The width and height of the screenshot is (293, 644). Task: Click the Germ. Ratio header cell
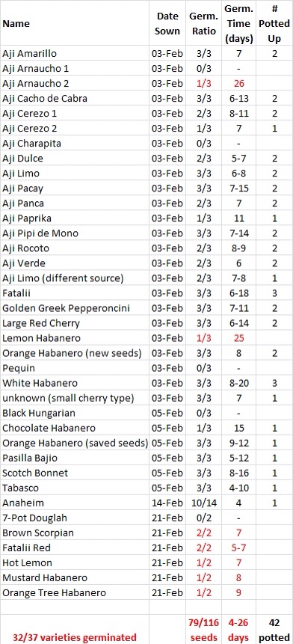(x=203, y=23)
